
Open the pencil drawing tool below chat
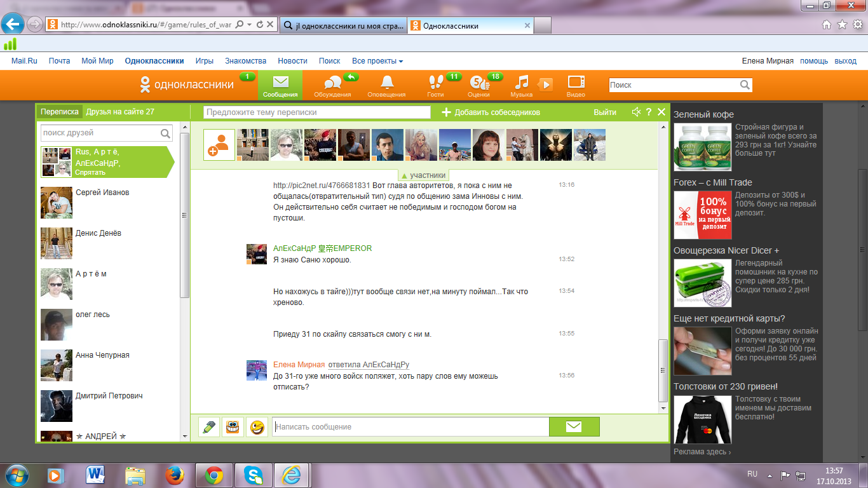coord(208,427)
